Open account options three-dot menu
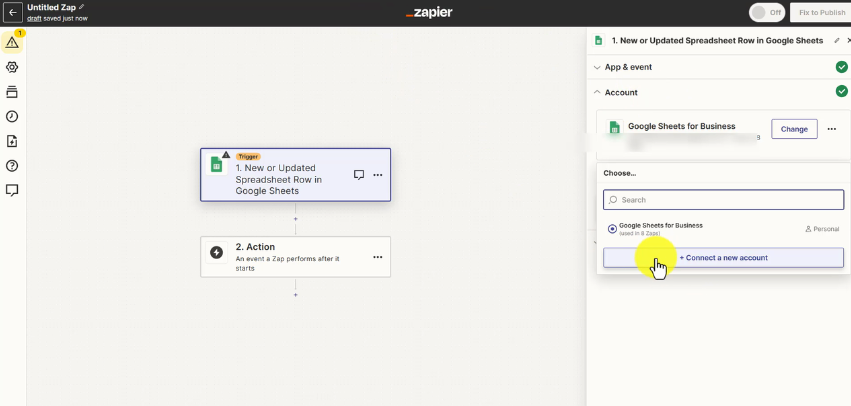 831,129
